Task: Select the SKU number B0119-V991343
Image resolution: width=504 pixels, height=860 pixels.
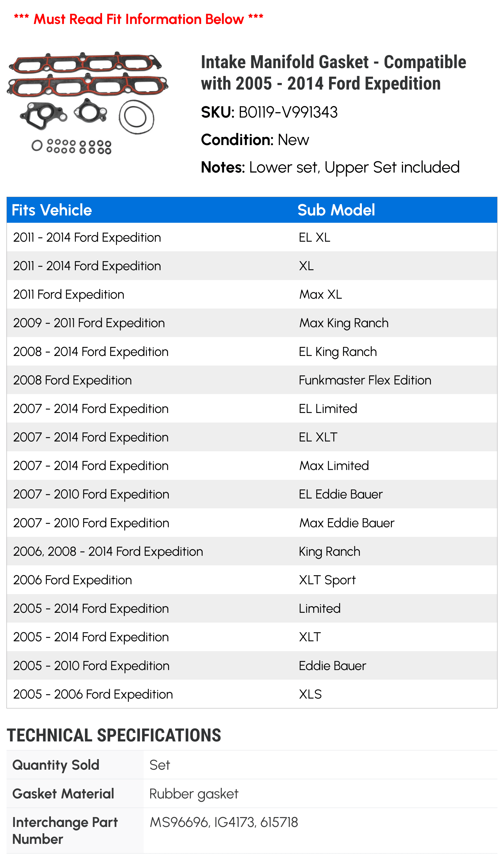Action: [x=288, y=112]
